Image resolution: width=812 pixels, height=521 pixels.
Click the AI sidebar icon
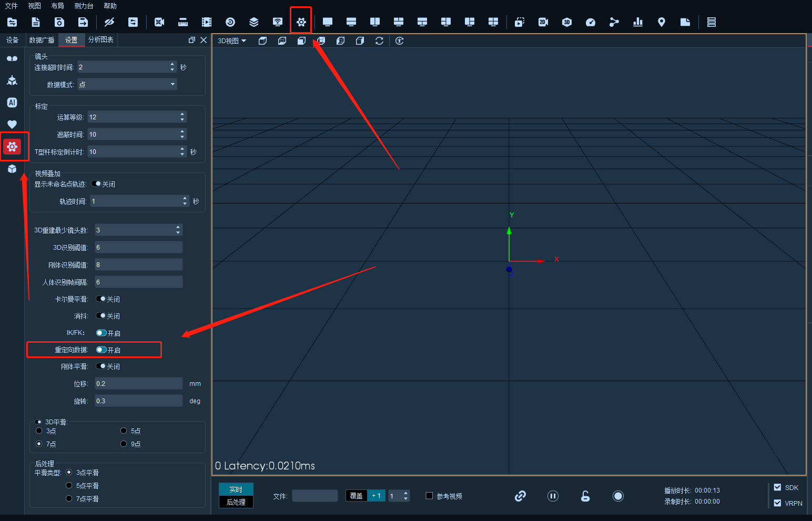tap(12, 103)
